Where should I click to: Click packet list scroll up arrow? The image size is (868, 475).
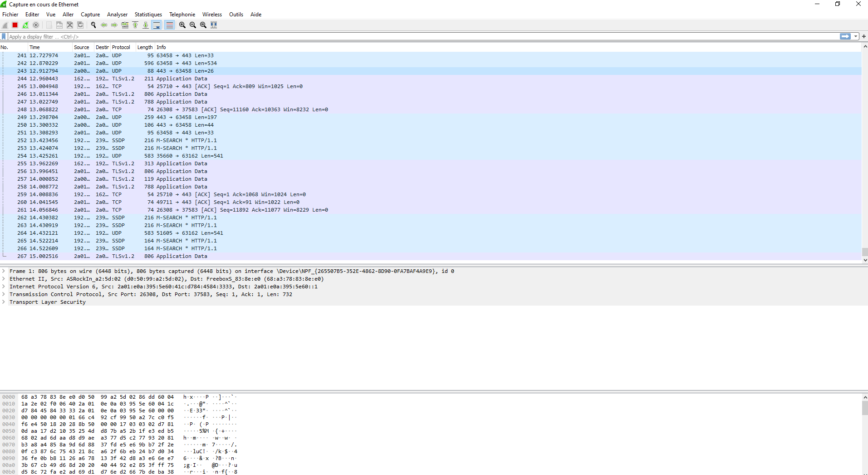pyautogui.click(x=865, y=46)
